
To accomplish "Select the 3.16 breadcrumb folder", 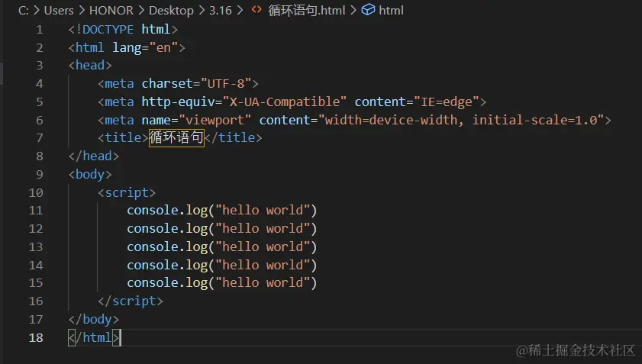I will (x=221, y=10).
